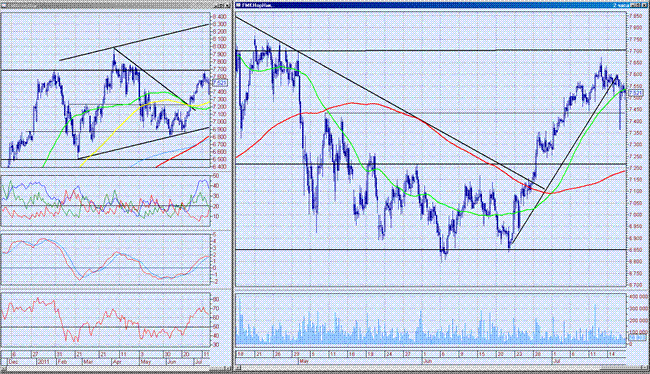This screenshot has width=650, height=374.
Task: Click the 7.521 current price tag on left chart
Action: tap(219, 83)
